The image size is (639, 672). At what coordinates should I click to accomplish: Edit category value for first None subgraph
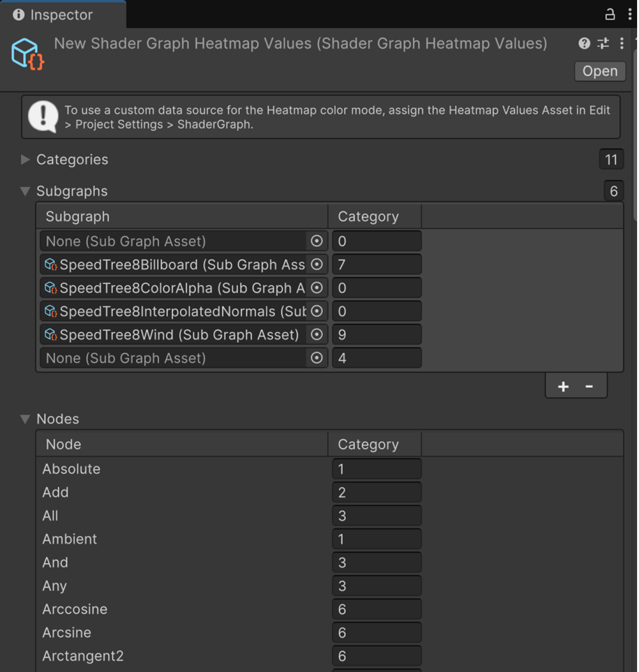pyautogui.click(x=377, y=241)
